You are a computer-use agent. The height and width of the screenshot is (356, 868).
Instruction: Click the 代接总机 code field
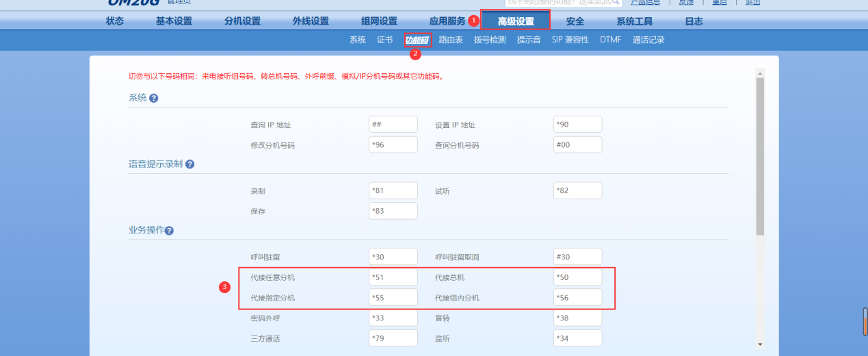pyautogui.click(x=577, y=277)
